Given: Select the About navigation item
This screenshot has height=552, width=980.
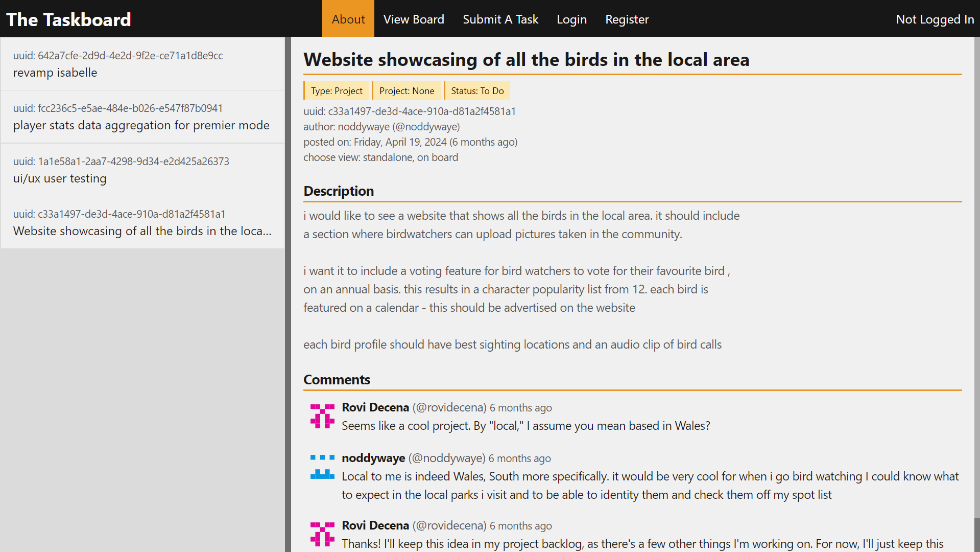Looking at the screenshot, I should [348, 19].
